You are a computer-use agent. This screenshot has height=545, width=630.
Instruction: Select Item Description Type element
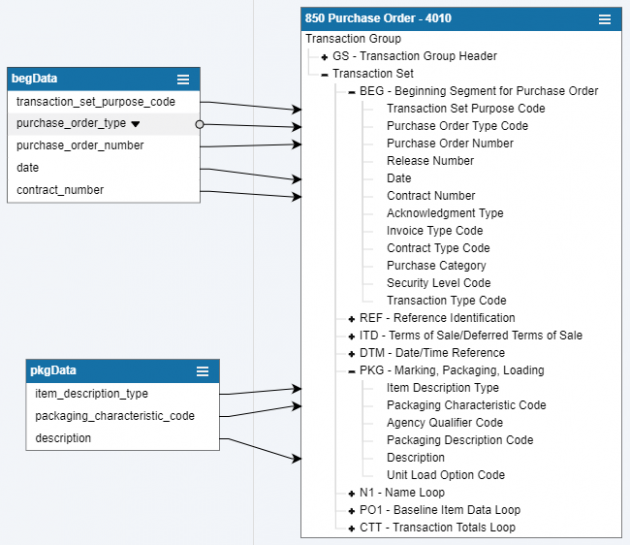tap(443, 388)
